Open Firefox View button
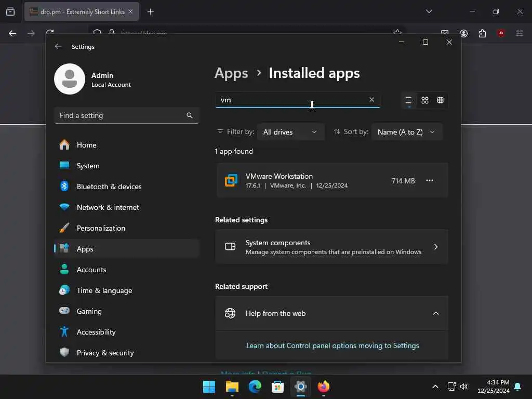 click(10, 12)
